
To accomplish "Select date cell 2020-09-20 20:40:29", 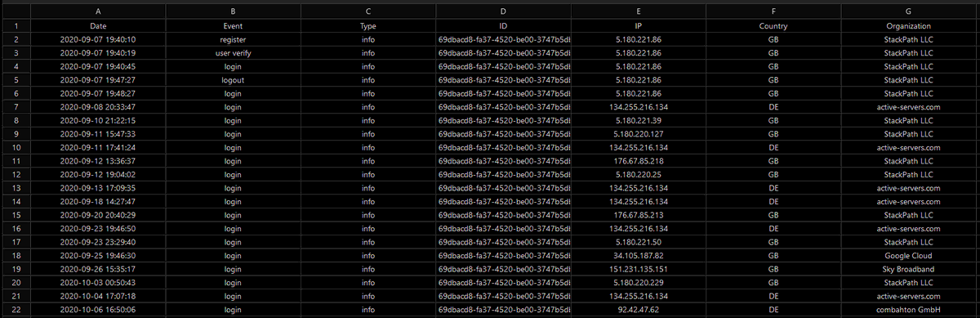I will (x=98, y=215).
